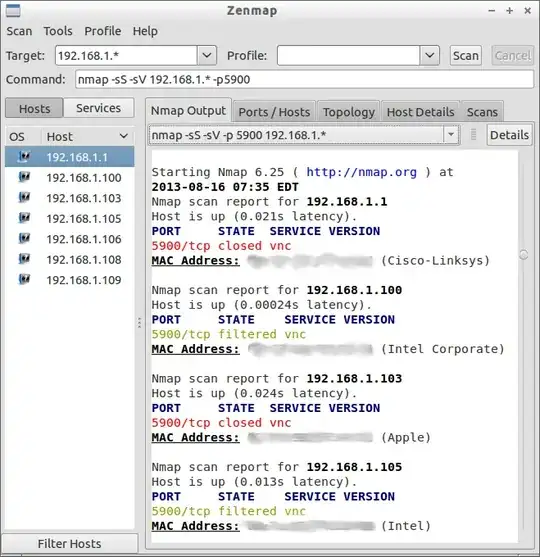This screenshot has width=540, height=557.
Task: Click the Host column sort arrow
Action: [123, 136]
